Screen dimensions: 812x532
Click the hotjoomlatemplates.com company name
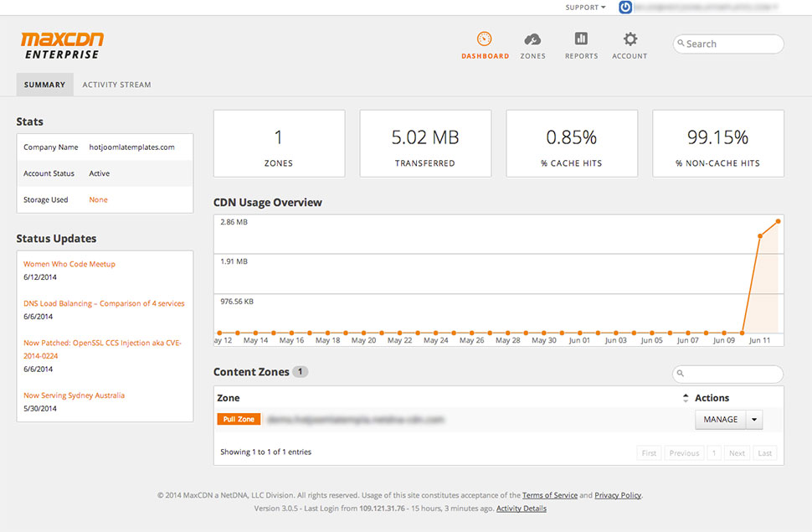tap(131, 147)
